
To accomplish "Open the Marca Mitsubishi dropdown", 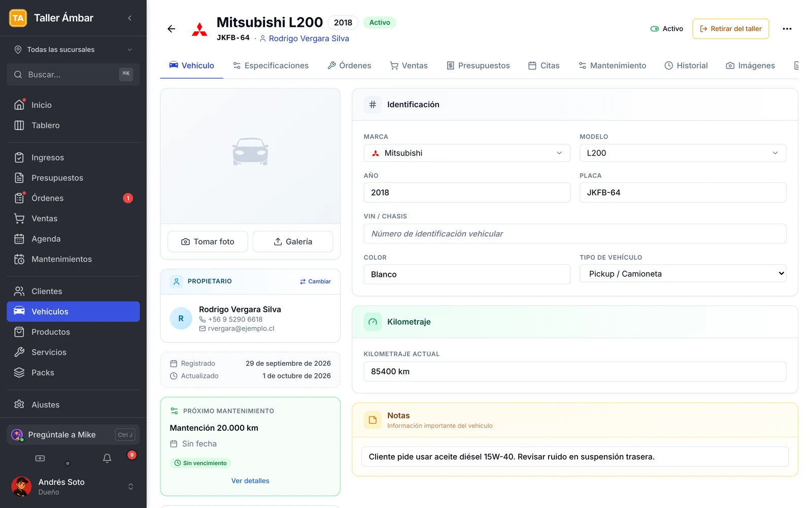I will point(467,153).
